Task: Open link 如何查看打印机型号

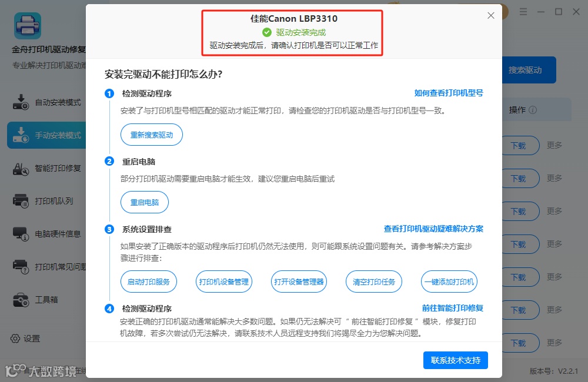Action: tap(449, 93)
